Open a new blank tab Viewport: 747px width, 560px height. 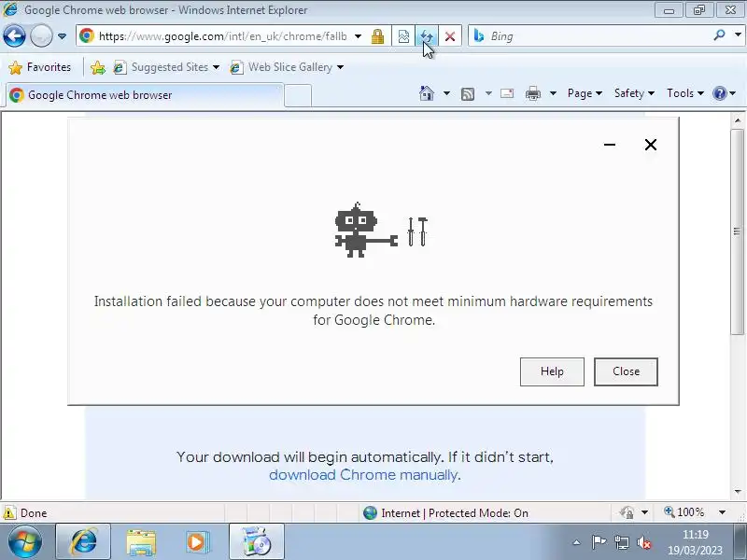(x=298, y=95)
